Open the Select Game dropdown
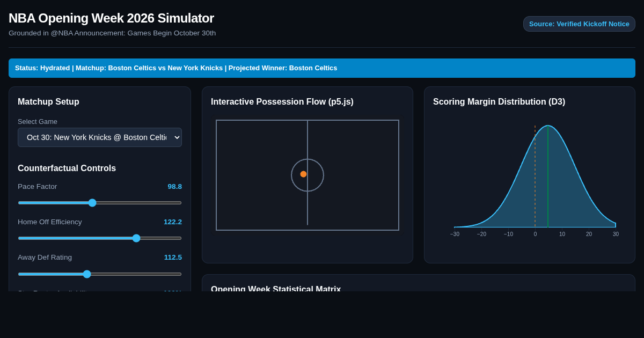 click(x=100, y=137)
